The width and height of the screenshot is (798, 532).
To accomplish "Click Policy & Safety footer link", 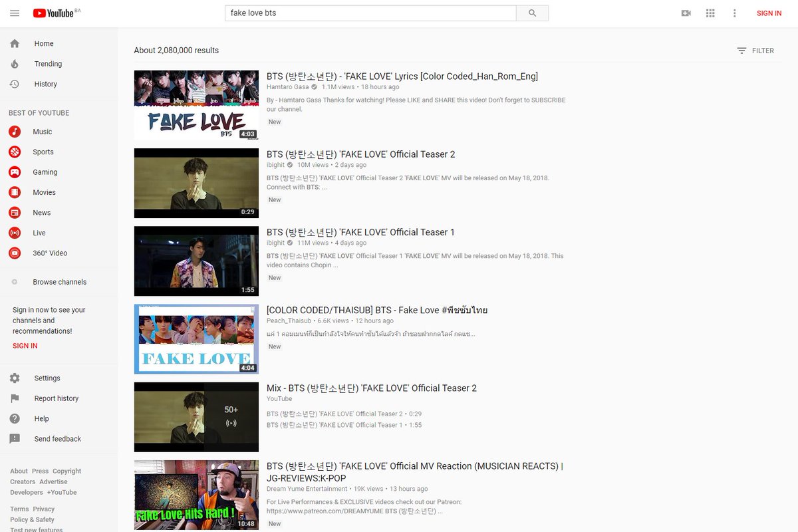I will pyautogui.click(x=32, y=519).
